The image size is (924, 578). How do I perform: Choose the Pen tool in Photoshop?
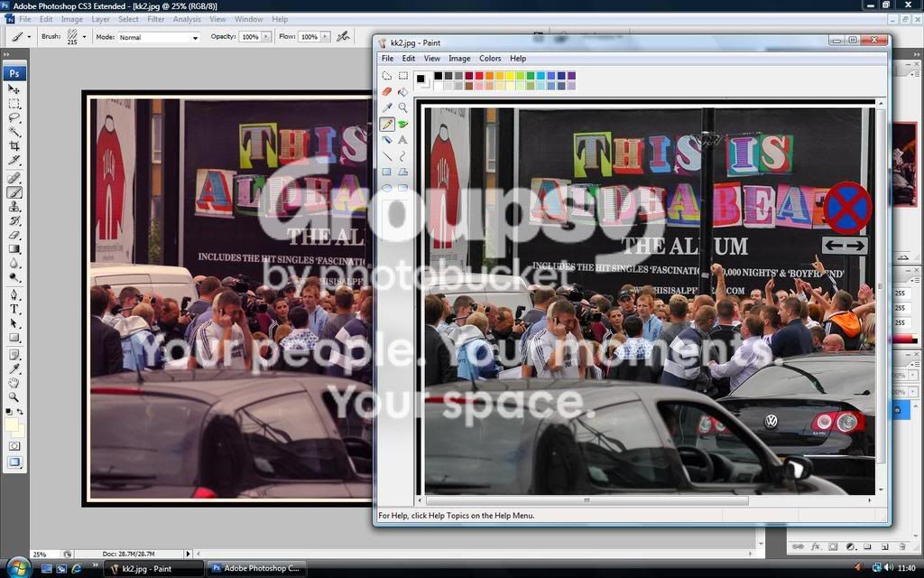click(x=14, y=295)
